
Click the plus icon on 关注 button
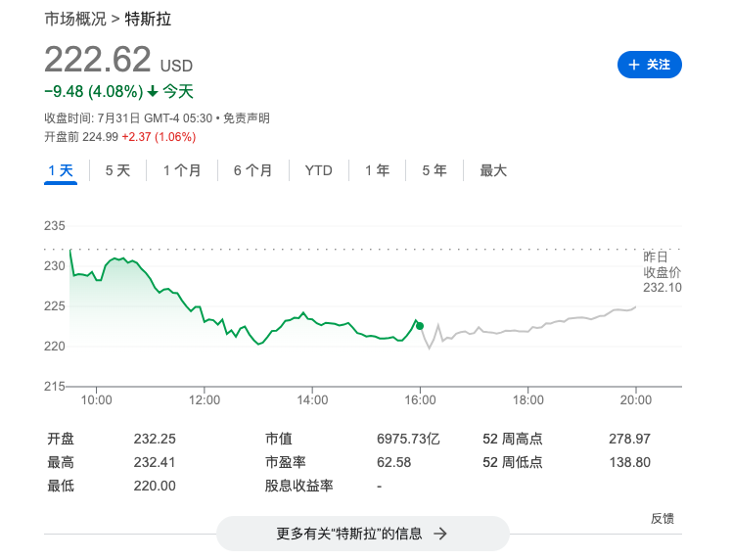pos(634,65)
